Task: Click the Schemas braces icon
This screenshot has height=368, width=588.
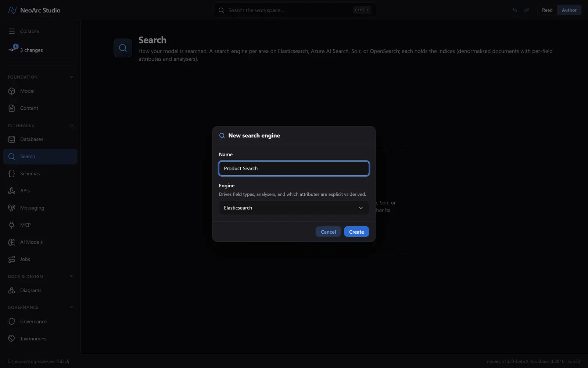Action: point(12,173)
